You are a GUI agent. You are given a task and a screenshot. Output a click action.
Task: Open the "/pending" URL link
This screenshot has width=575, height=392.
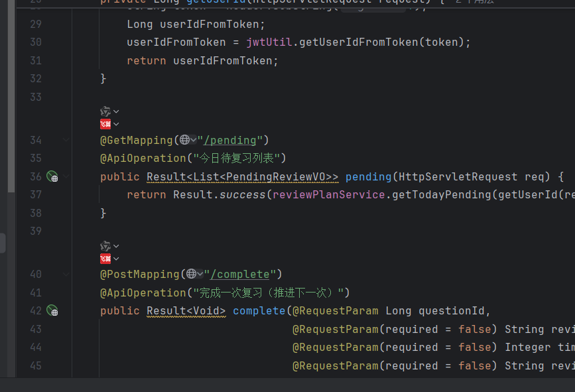(x=230, y=140)
